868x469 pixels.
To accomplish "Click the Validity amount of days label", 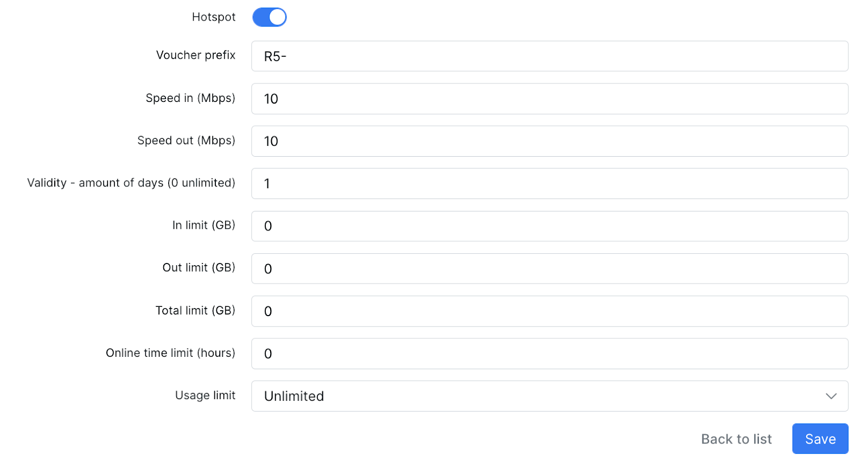I will click(x=131, y=183).
